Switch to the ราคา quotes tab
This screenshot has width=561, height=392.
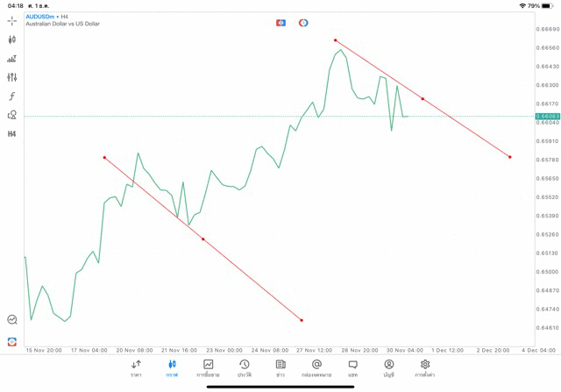click(x=136, y=368)
